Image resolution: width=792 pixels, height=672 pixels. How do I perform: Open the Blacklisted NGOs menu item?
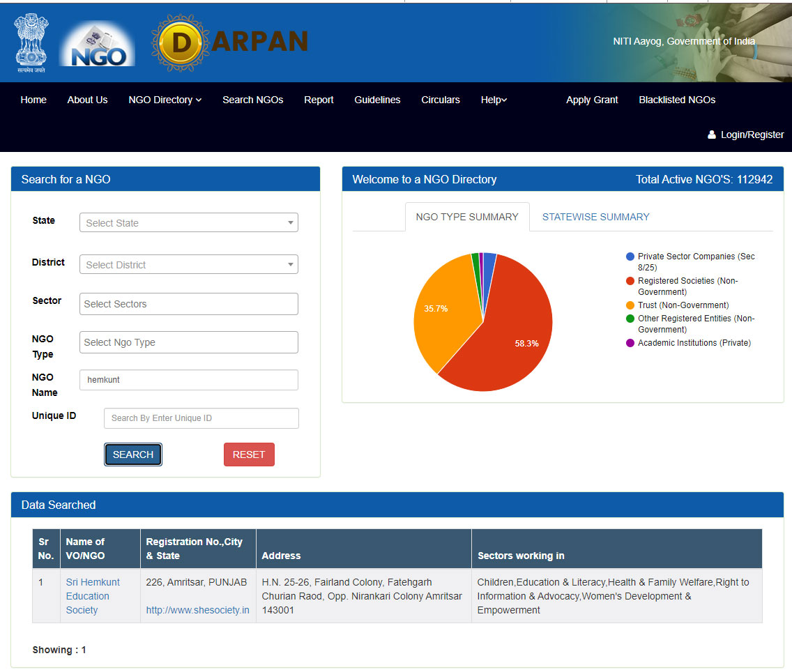[677, 100]
